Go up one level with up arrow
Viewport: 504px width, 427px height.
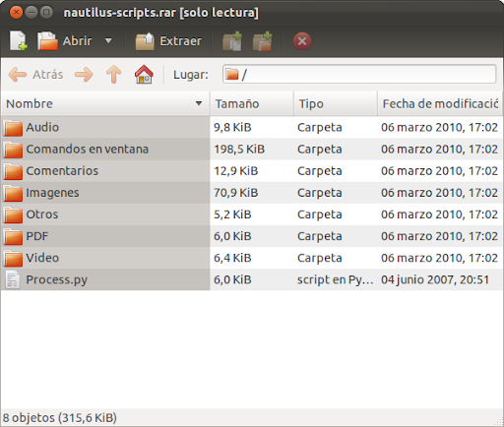click(x=113, y=75)
